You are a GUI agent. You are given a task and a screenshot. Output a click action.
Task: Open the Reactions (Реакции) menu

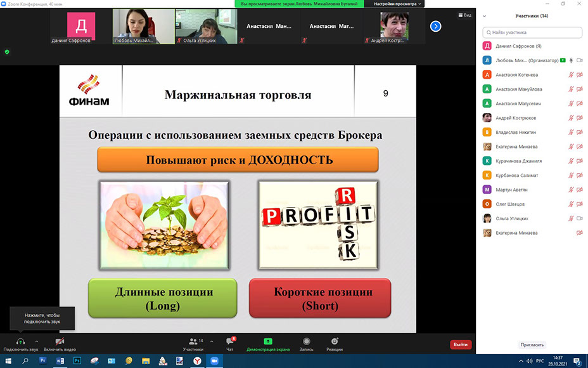[335, 342]
